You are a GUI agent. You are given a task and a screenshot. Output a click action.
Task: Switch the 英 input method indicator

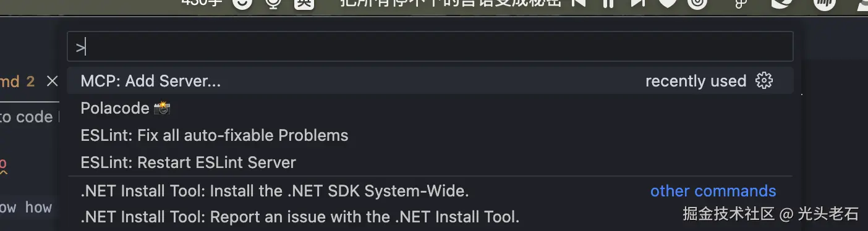(304, 3)
